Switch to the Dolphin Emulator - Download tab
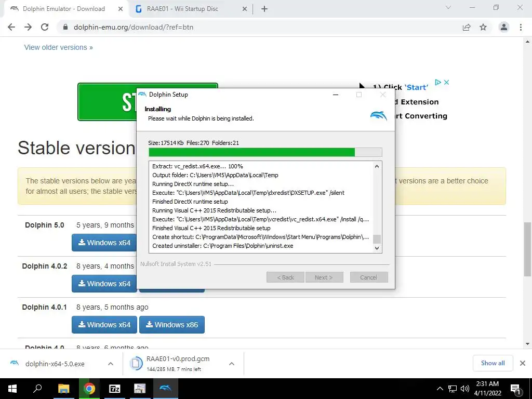Viewport: 532px width, 399px height. [x=64, y=9]
